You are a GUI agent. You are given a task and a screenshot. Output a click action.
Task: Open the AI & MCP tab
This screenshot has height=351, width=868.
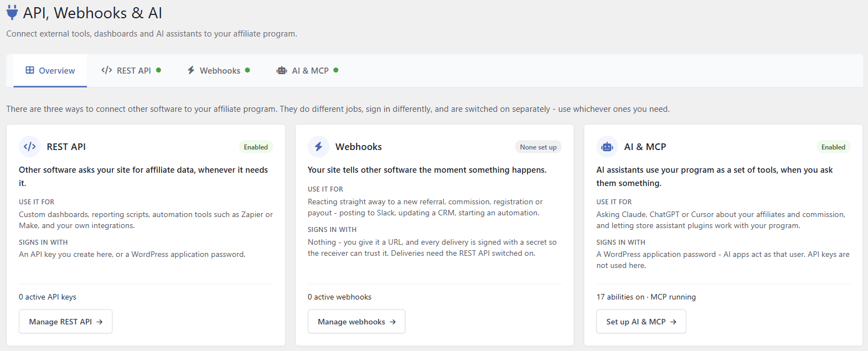coord(308,71)
